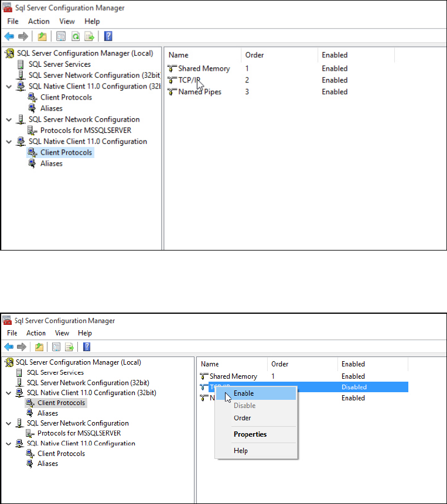Select SQL Server Services in top window tree
The height and width of the screenshot is (504, 447).
tap(60, 64)
